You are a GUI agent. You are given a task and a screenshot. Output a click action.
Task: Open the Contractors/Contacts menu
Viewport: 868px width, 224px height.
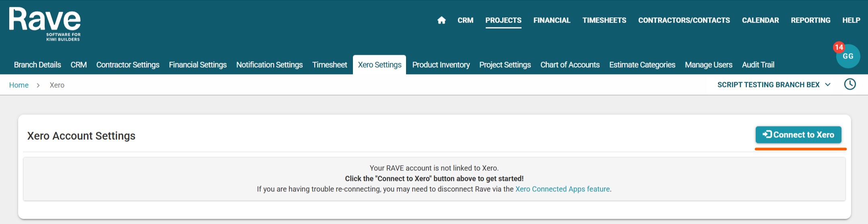[684, 20]
